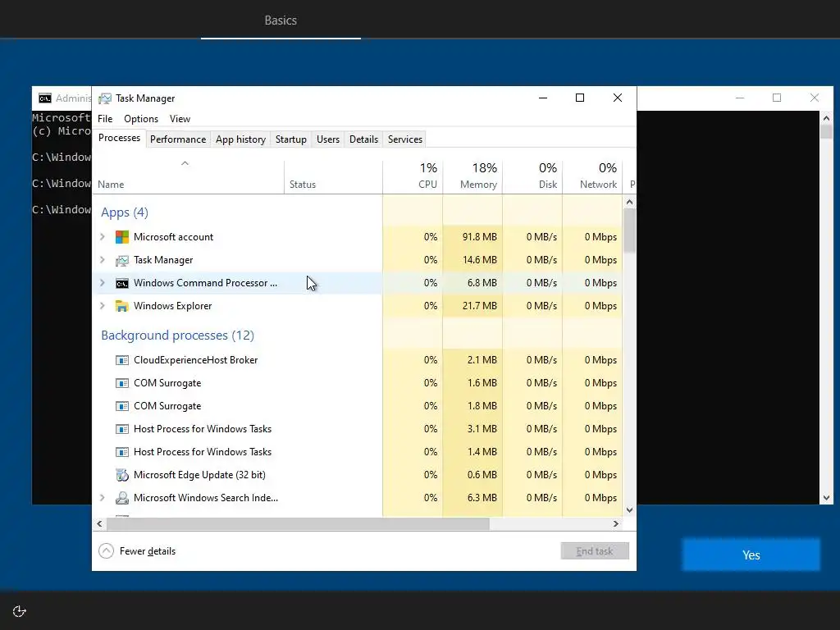This screenshot has height=630, width=840.
Task: Select the 'Windows Explorer' process name
Action: coord(172,306)
